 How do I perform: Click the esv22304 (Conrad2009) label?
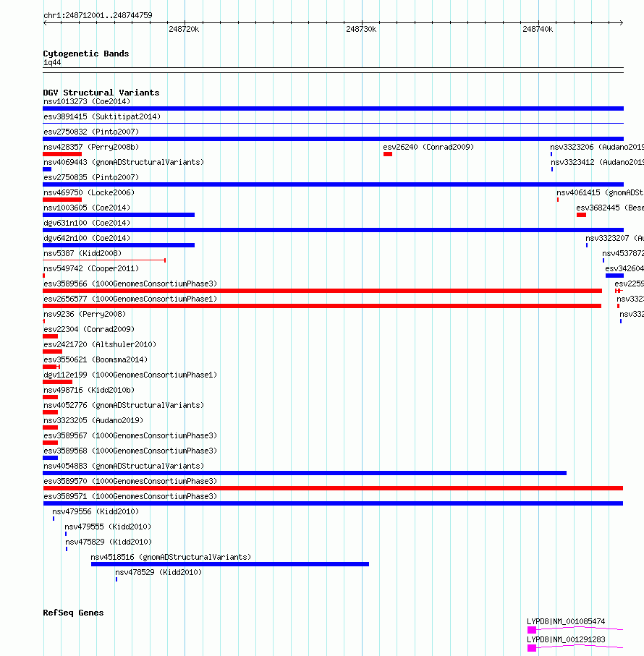pyautogui.click(x=89, y=329)
